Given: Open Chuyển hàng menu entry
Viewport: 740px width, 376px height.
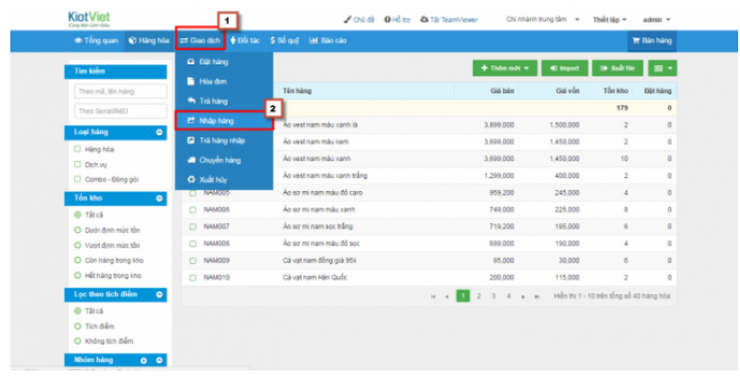Looking at the screenshot, I should coord(224,160).
